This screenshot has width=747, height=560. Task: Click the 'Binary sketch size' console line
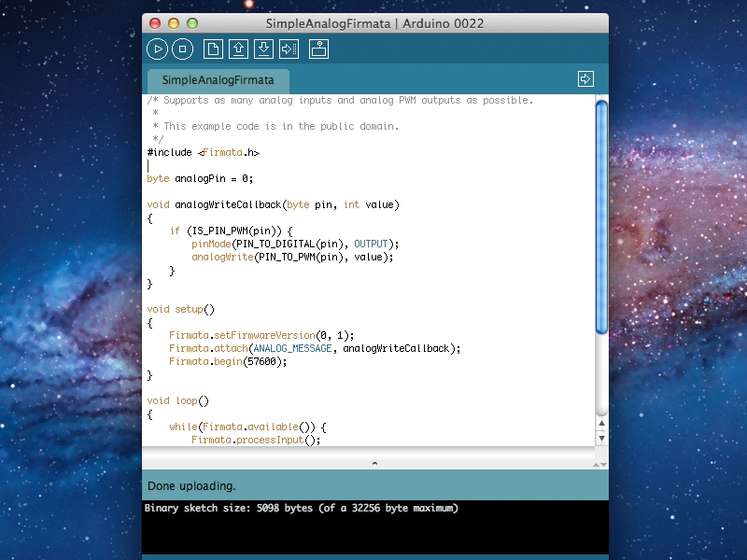302,508
